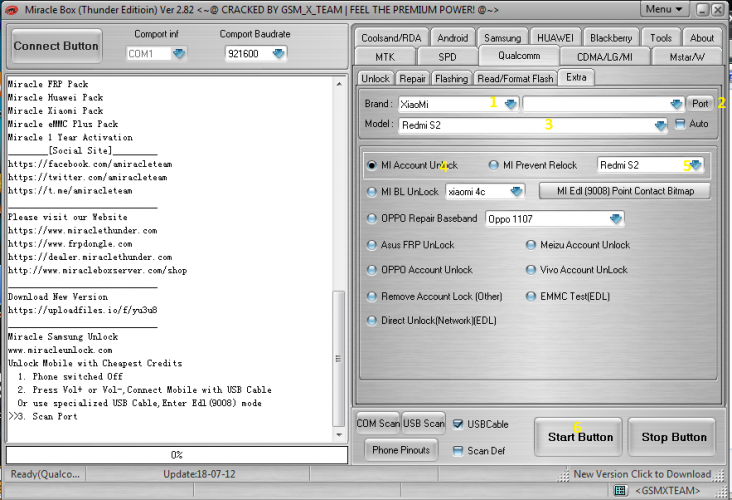The height and width of the screenshot is (500, 732).
Task: Click the Port button
Action: click(x=700, y=104)
